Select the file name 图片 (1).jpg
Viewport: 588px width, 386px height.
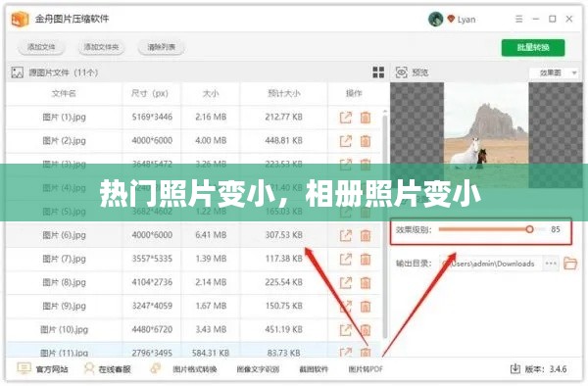pos(64,118)
